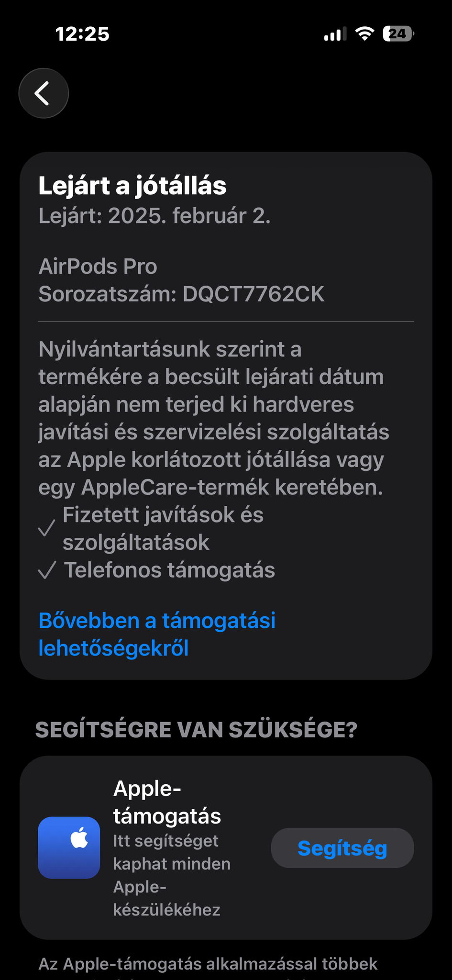Tap the SEGÍTSÉGRE VAN SZÜKSÉGE? section header
The height and width of the screenshot is (980, 452).
(196, 730)
